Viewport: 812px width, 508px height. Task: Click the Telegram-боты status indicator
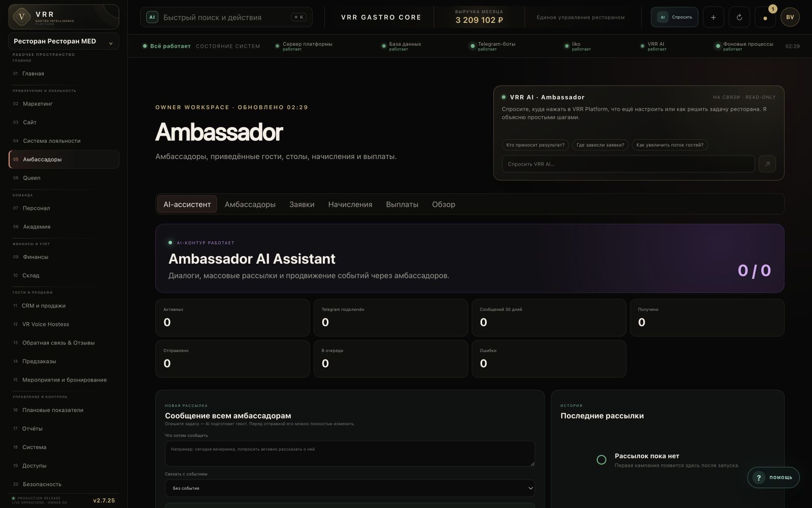(493, 46)
